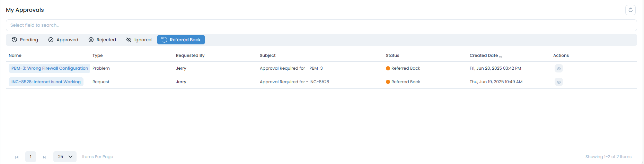Open the Ignored approvals tab

click(139, 40)
